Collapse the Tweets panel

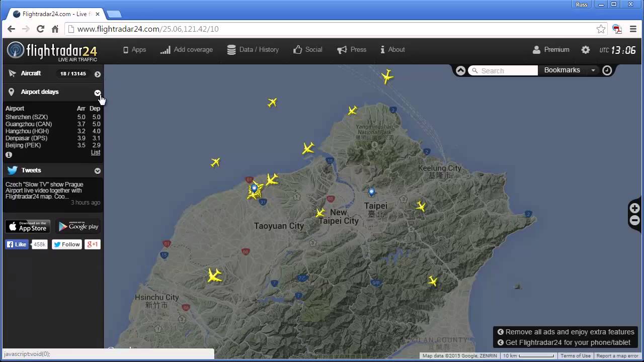point(98,171)
